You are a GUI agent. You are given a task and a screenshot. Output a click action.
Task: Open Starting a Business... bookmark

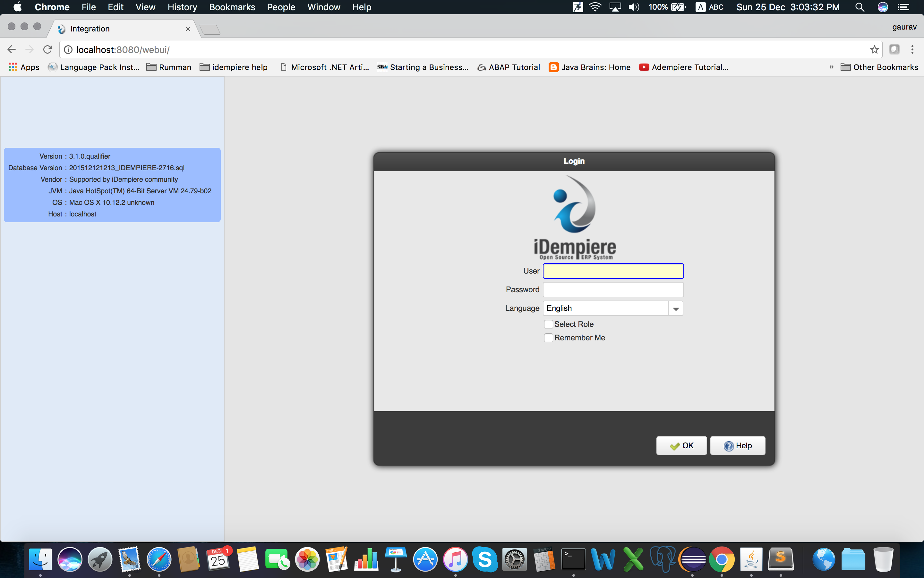tap(423, 67)
